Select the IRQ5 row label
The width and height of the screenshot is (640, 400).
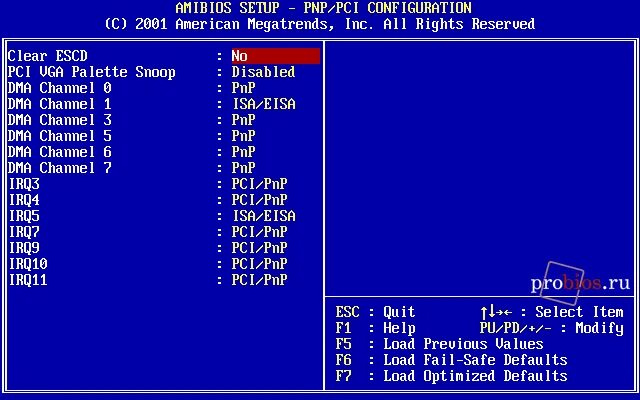click(x=24, y=216)
